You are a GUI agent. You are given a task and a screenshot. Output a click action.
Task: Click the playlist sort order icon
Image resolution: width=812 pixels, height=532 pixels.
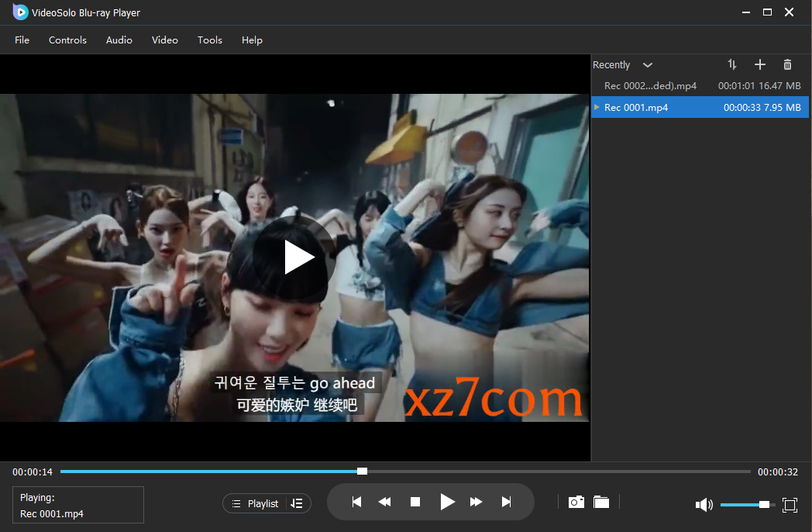(731, 64)
